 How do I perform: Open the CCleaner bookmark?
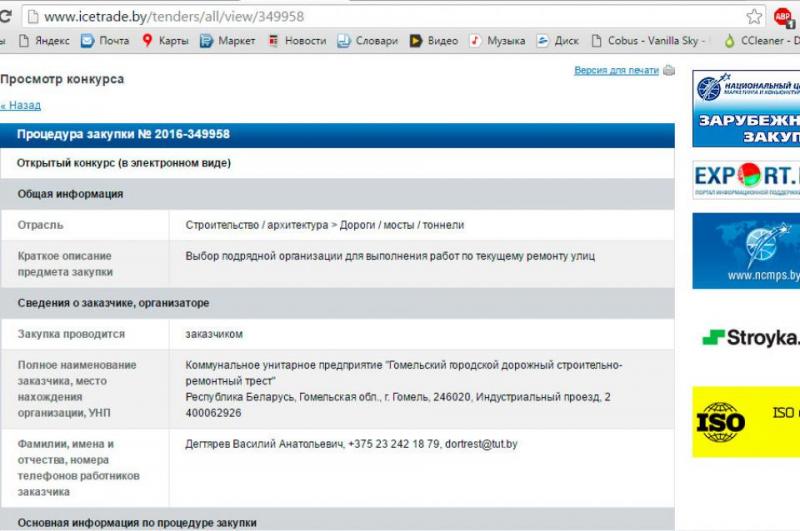coord(762,41)
